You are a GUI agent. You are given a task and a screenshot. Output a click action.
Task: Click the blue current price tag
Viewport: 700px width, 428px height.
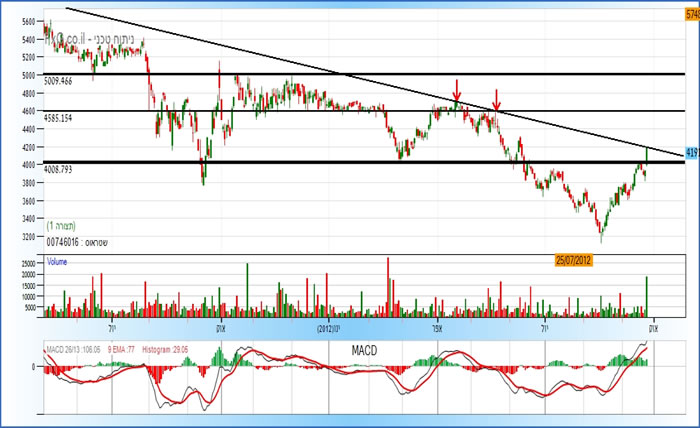[x=690, y=153]
